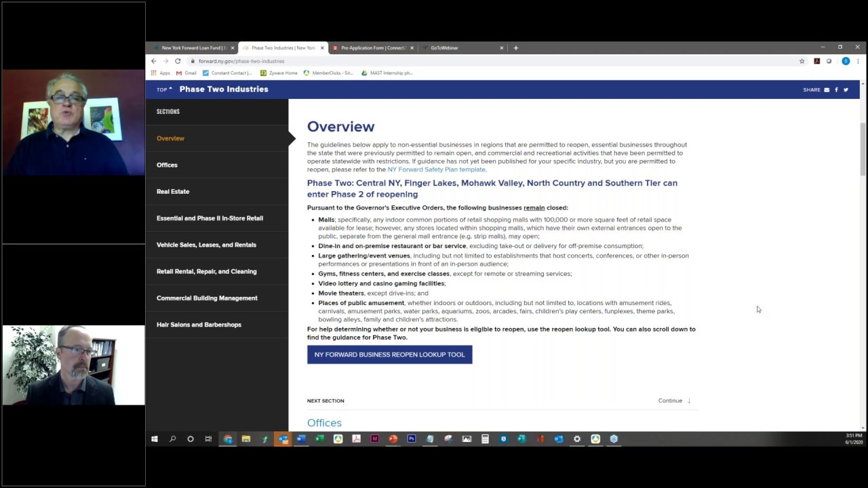
Task: Open Cortana from taskbar
Action: coord(191,439)
